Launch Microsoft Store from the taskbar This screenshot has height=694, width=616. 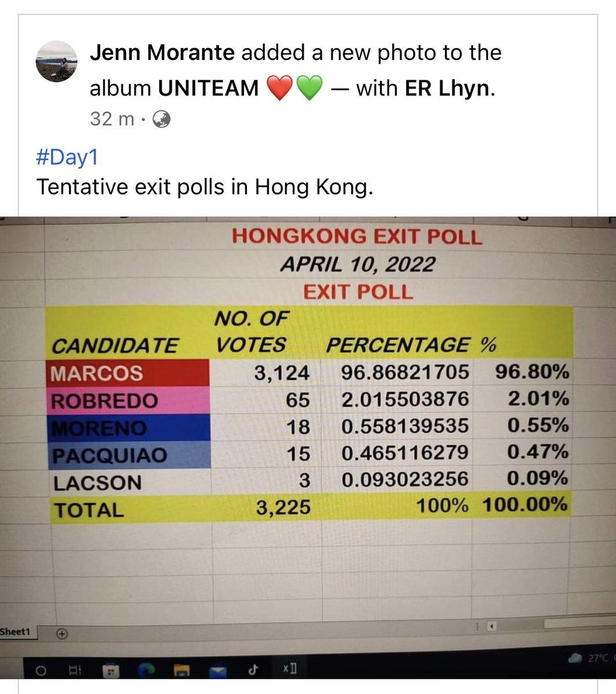[110, 671]
